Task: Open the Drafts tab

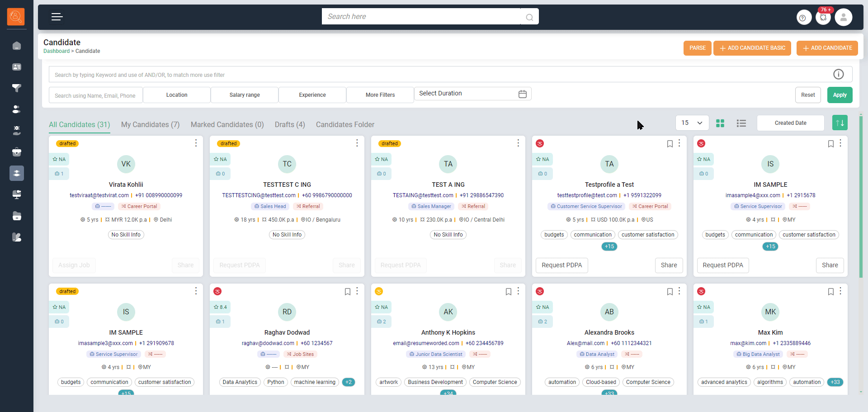Action: [x=290, y=125]
